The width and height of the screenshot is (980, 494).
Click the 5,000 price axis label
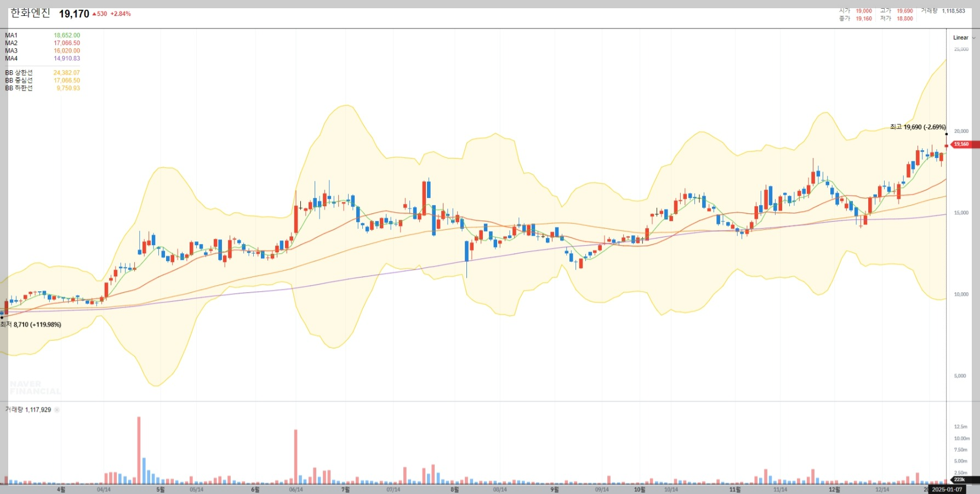960,376
